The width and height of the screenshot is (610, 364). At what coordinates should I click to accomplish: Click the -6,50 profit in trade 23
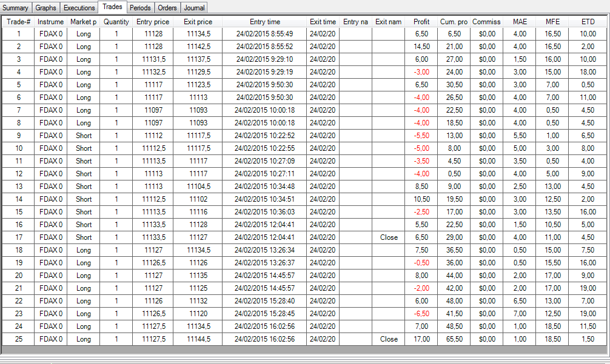pyautogui.click(x=421, y=314)
